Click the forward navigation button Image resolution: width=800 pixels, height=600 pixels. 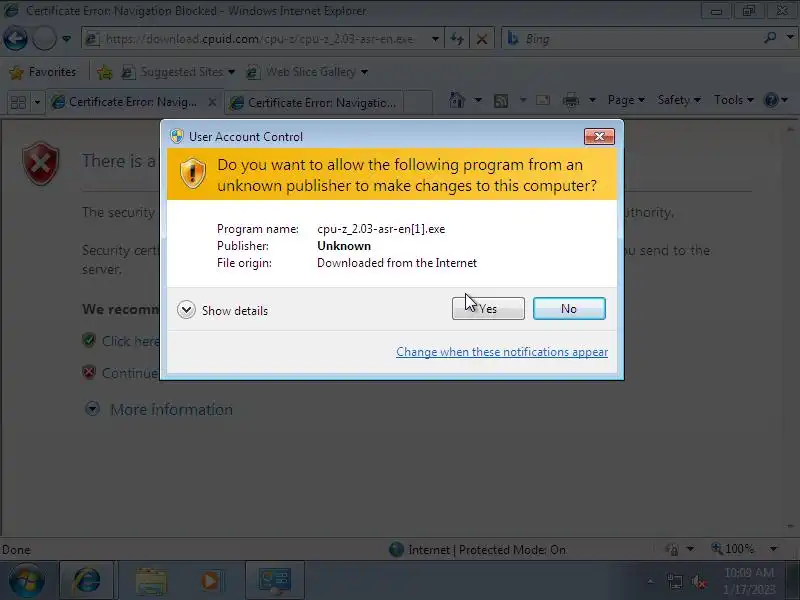tap(44, 39)
